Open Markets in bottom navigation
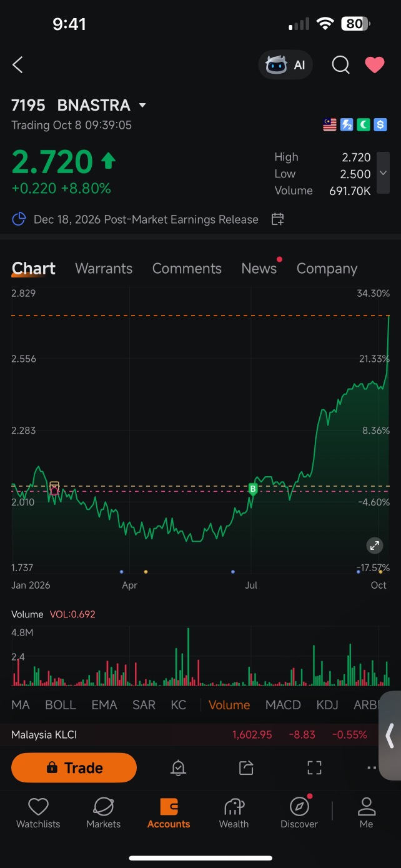Image resolution: width=401 pixels, height=868 pixels. [103, 814]
